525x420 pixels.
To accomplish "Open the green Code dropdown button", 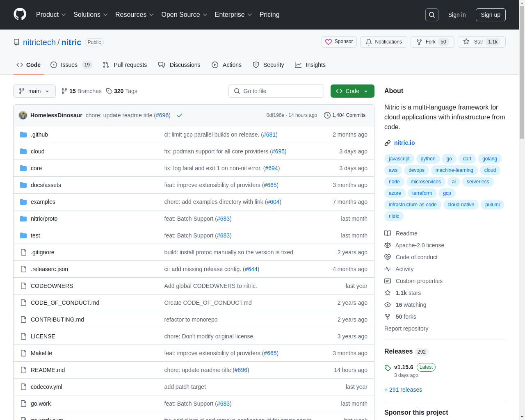I will 352,91.
